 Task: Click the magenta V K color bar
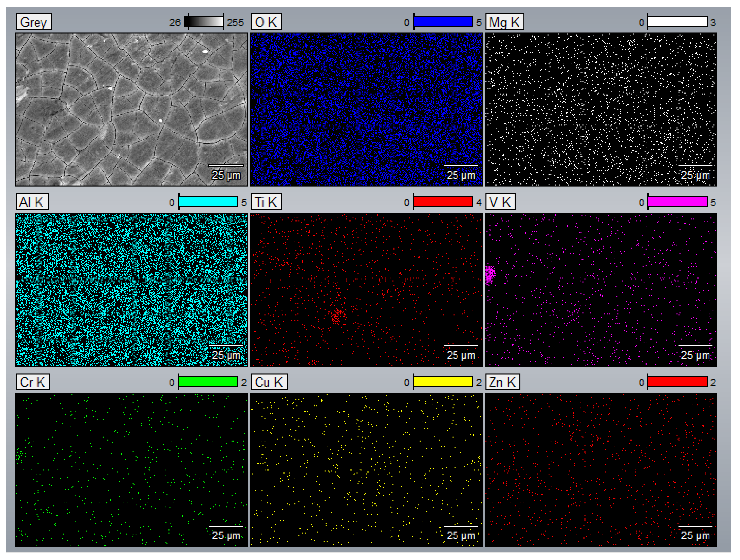point(677,202)
